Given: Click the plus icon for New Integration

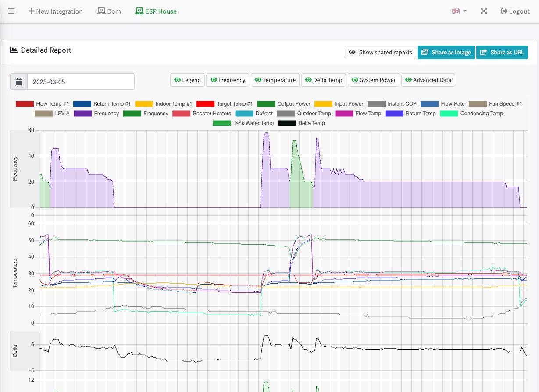Looking at the screenshot, I should pos(31,11).
